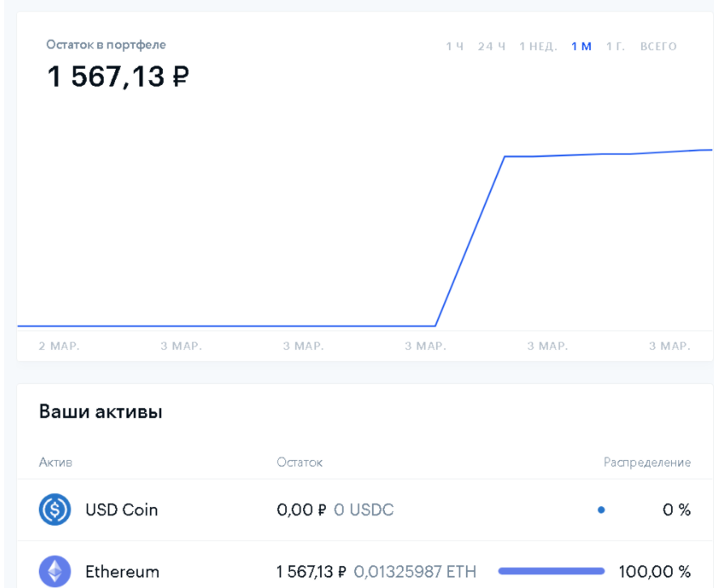The width and height of the screenshot is (714, 588).
Task: Click the Ваши активы section heading
Action: click(100, 412)
